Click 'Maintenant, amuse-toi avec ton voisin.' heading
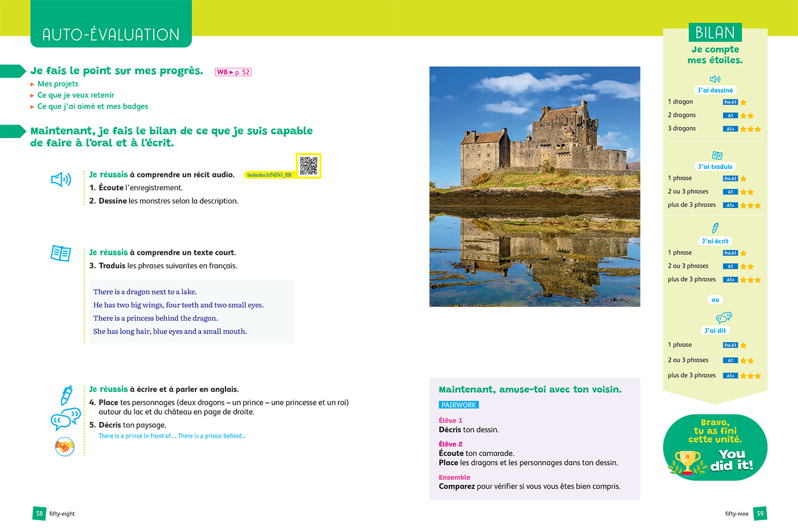 [530, 390]
